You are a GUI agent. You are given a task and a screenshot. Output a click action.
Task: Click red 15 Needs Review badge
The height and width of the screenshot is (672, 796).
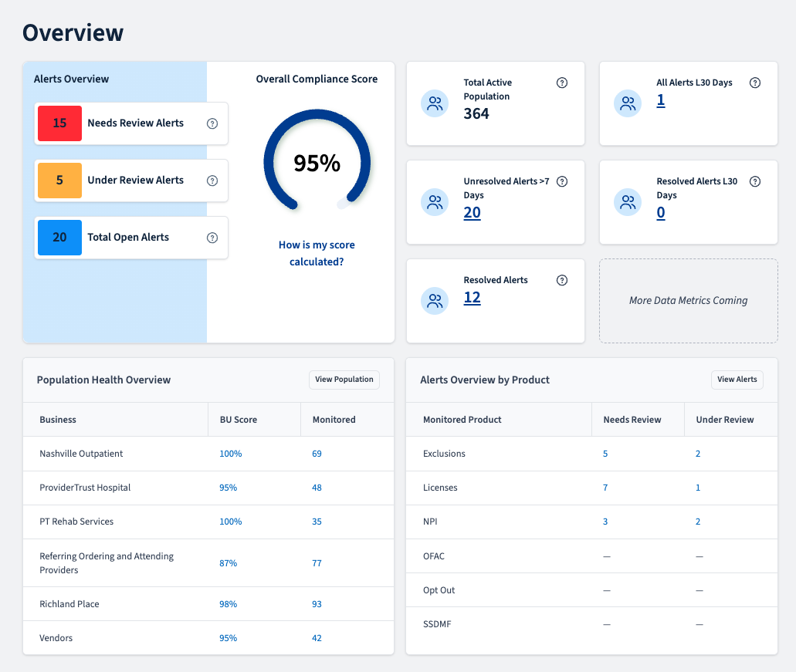point(60,123)
